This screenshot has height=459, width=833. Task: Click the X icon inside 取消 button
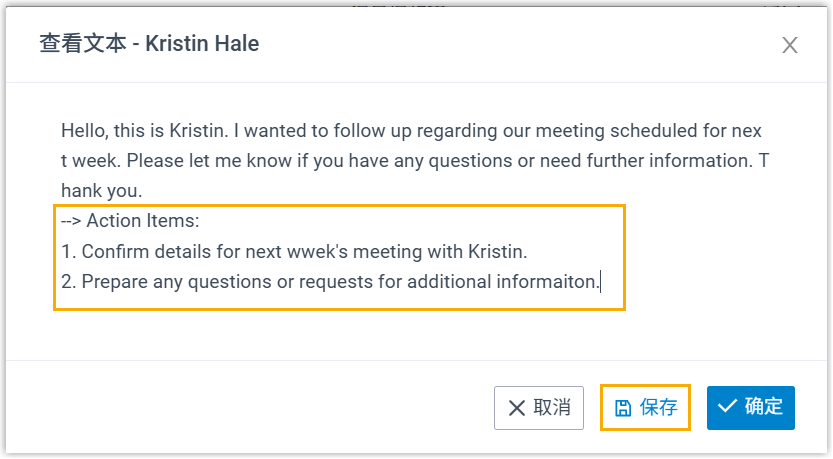click(x=517, y=407)
